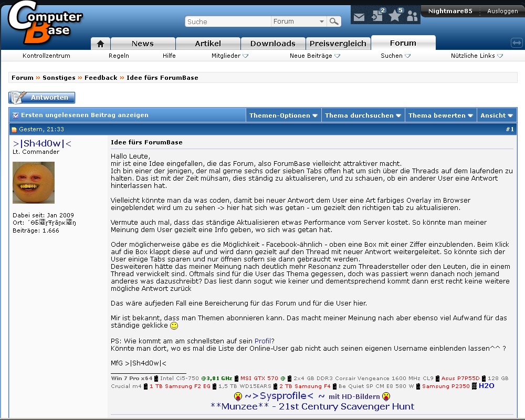Open Nightmare85 user profile link
Viewport: 525px width, 420px height.
[x=450, y=11]
